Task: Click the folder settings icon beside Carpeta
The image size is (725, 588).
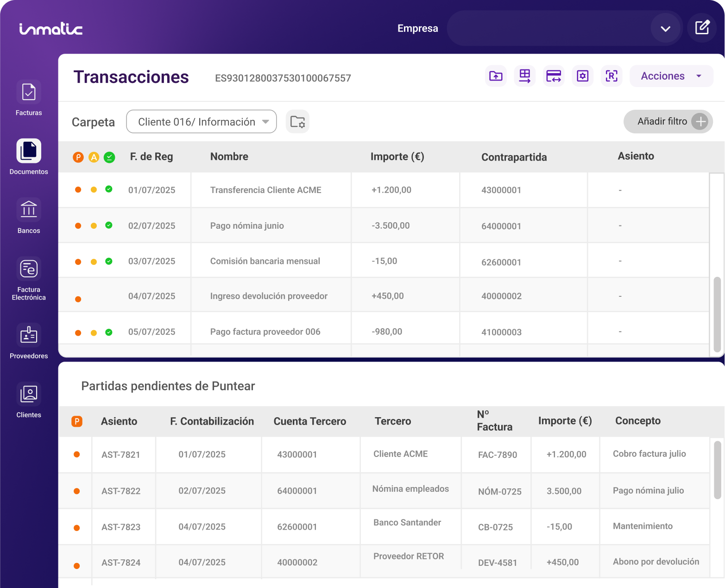Action: tap(297, 121)
